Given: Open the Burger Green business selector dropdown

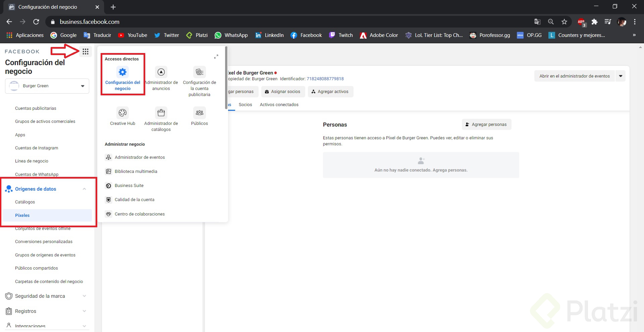Looking at the screenshot, I should pyautogui.click(x=47, y=86).
